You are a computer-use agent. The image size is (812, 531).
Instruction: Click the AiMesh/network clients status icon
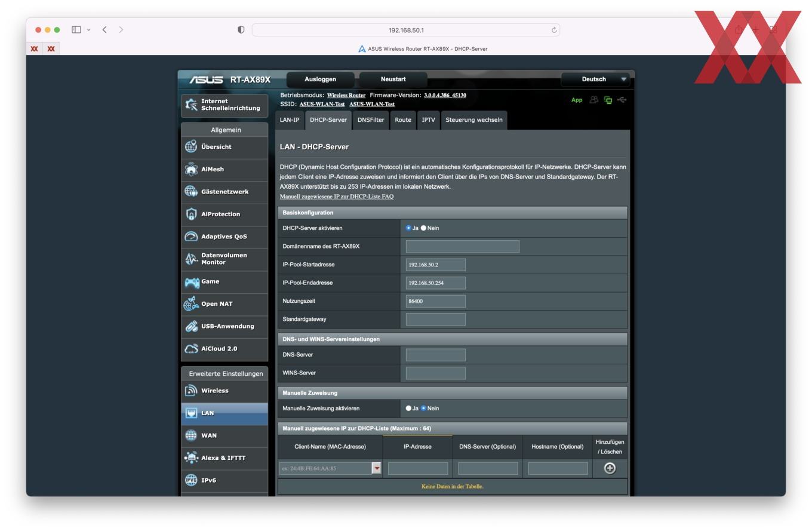[x=608, y=100]
